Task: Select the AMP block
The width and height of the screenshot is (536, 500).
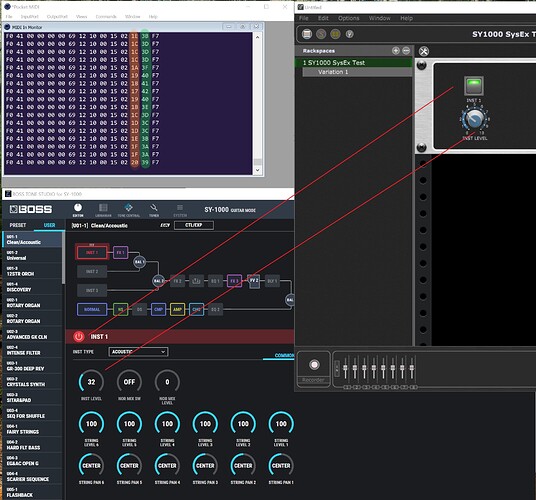Action: coord(177,309)
